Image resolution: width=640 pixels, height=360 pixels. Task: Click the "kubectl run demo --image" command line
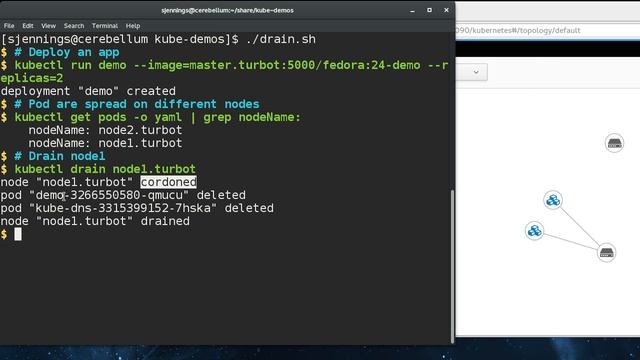click(x=224, y=71)
